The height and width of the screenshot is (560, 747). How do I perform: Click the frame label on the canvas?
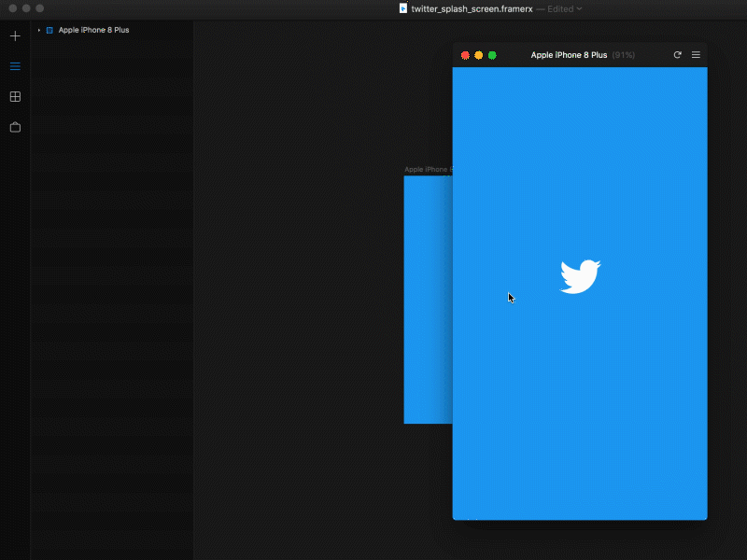(x=427, y=170)
